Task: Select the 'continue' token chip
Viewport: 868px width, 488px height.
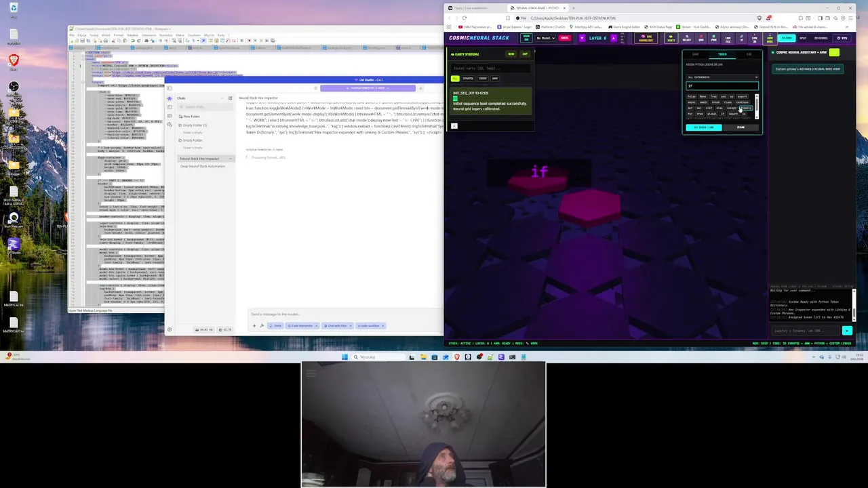Action: click(743, 102)
